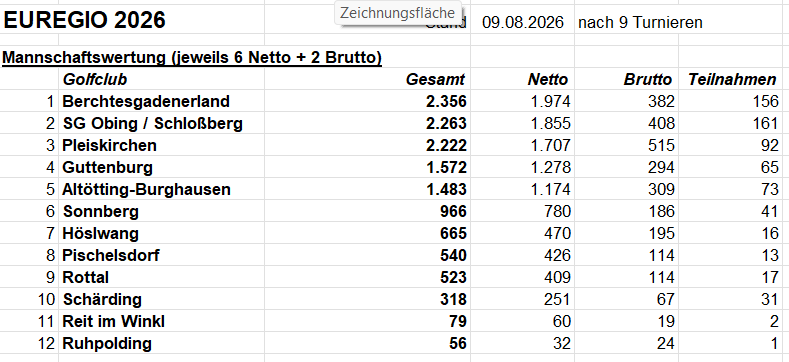Viewport: 789px width, 362px height.
Task: Click the Netto column header cell
Action: 547,80
